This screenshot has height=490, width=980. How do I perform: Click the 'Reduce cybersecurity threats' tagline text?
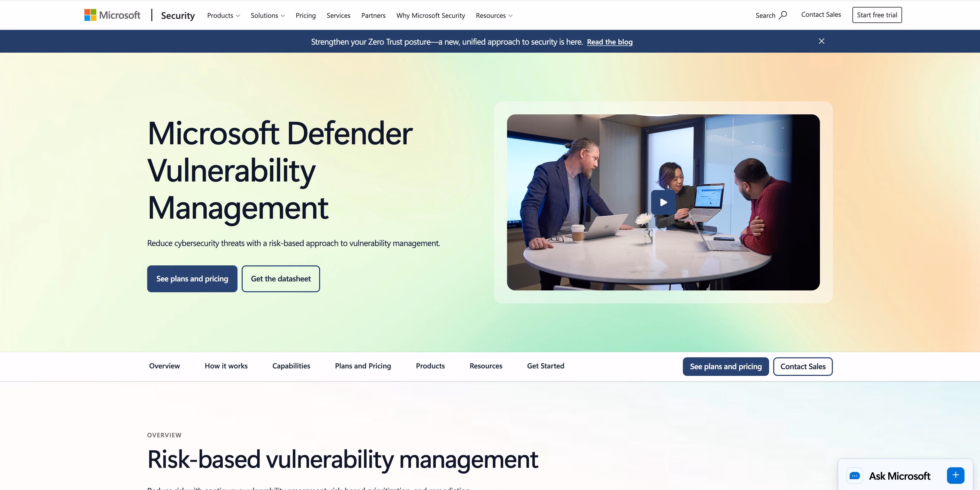coord(294,243)
